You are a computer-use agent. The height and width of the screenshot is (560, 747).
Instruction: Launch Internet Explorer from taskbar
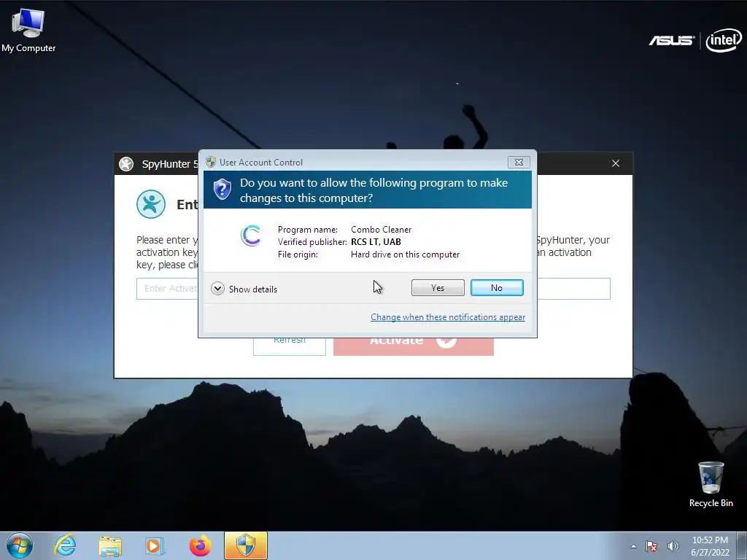coord(65,545)
